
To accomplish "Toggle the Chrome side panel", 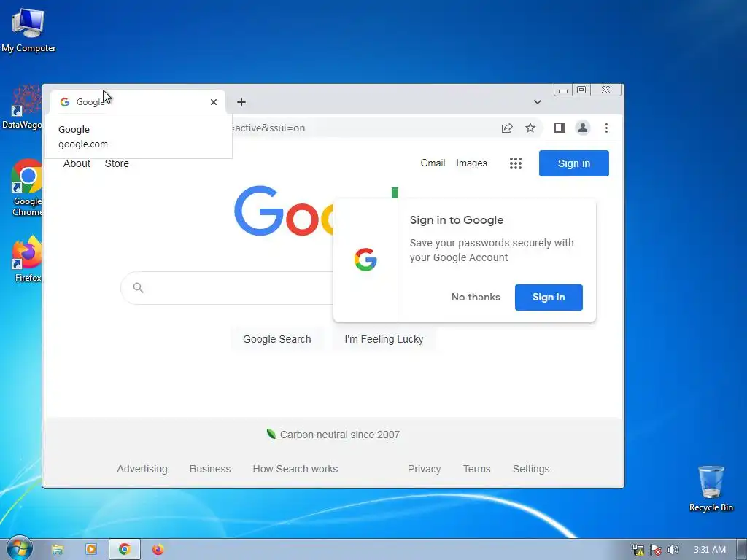I will coord(560,128).
